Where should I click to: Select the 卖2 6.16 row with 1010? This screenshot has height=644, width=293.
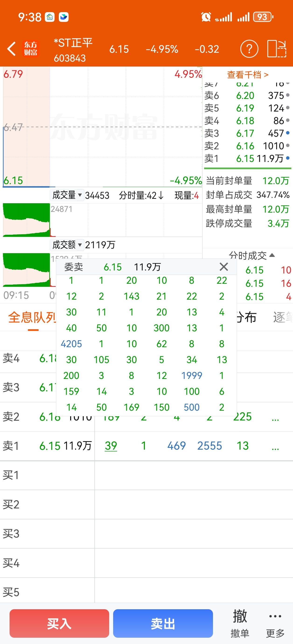(247, 146)
